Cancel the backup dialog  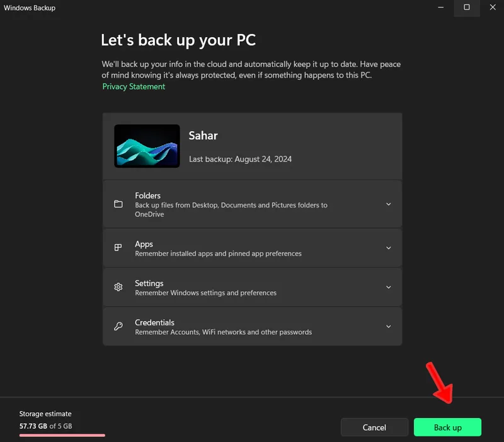click(x=374, y=427)
